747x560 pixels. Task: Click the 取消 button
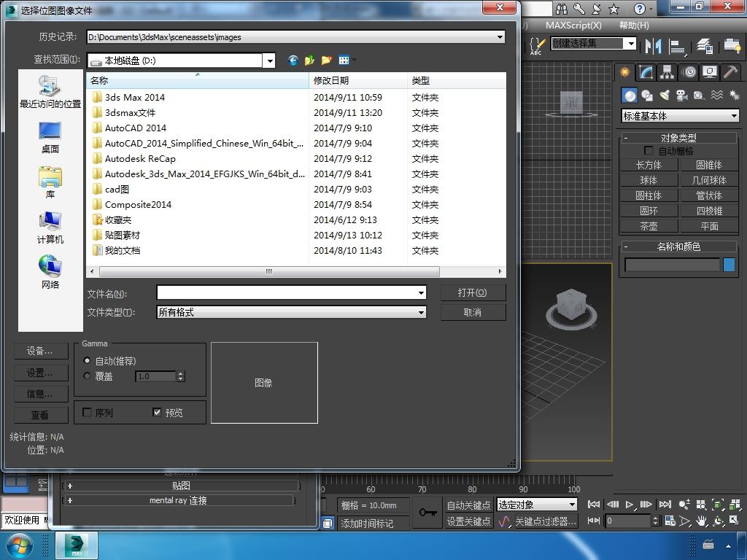tap(473, 312)
